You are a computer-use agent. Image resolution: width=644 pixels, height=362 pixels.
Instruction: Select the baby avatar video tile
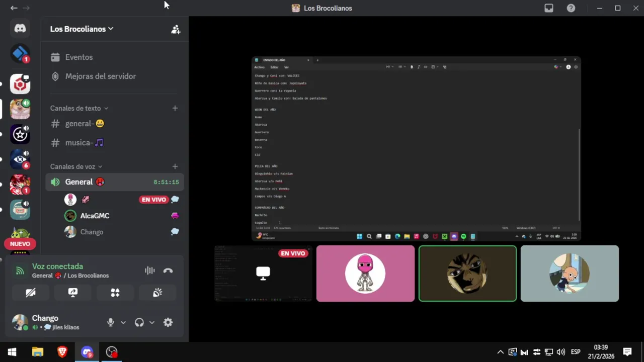tap(570, 274)
